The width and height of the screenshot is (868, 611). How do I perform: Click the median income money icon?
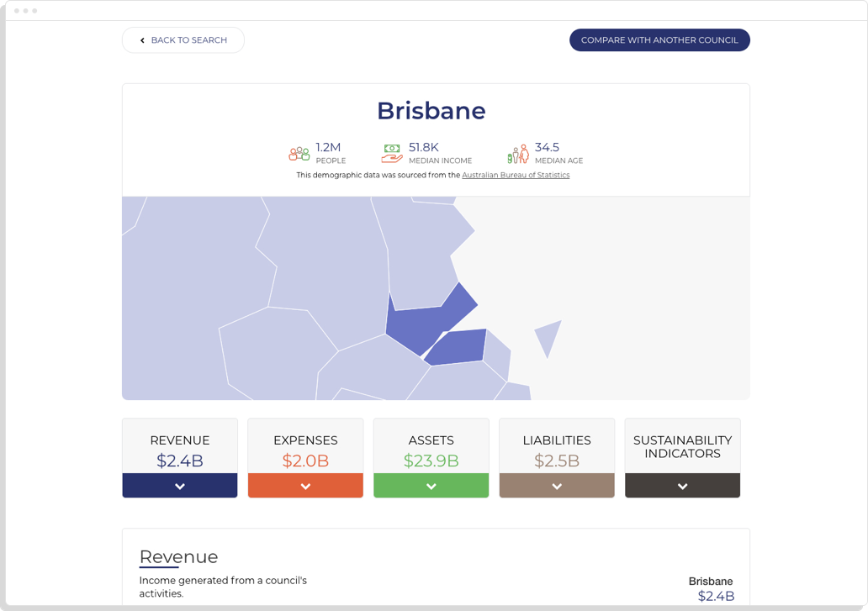tap(390, 152)
